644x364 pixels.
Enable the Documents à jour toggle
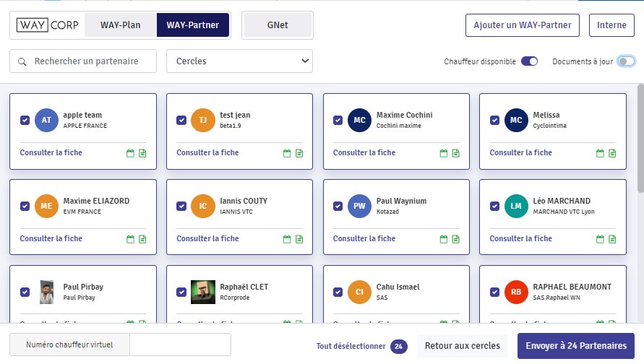626,61
